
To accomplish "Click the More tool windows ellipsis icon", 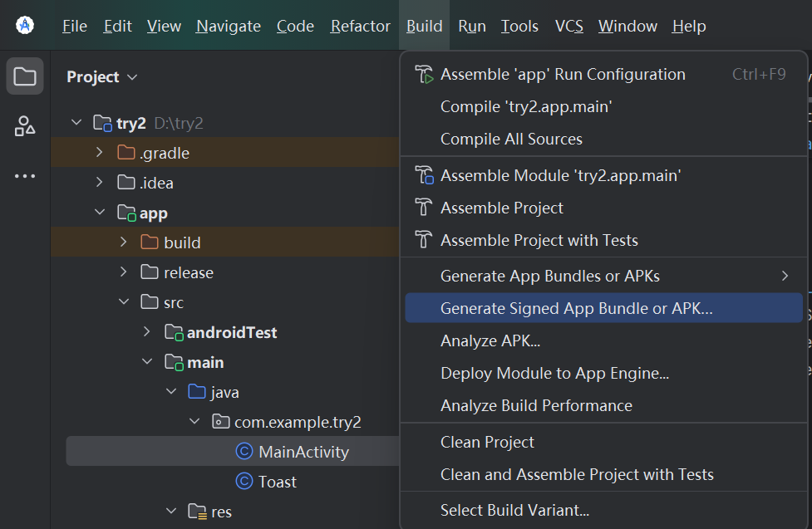I will tap(25, 176).
